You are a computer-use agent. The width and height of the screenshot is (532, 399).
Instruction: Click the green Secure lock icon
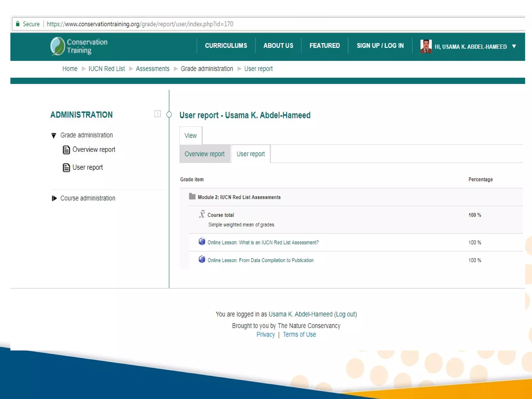[x=18, y=24]
